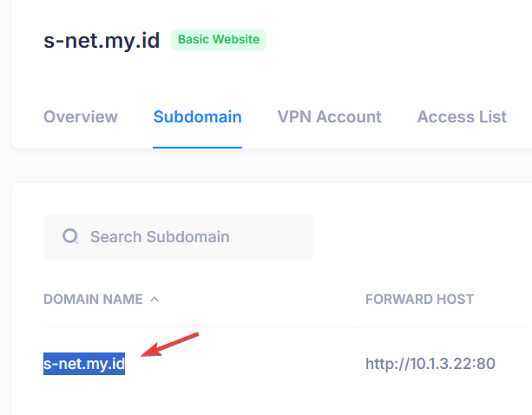The width and height of the screenshot is (532, 415).
Task: Click the magnifier search icon
Action: 70,236
